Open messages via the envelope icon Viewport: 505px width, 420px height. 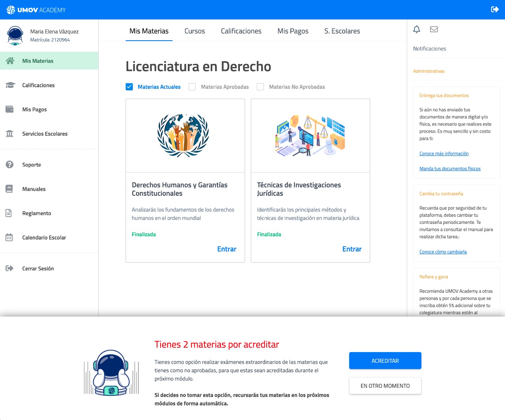[x=434, y=29]
